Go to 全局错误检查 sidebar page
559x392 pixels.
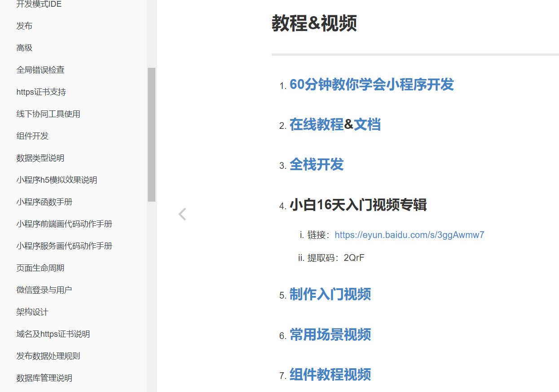click(x=40, y=70)
